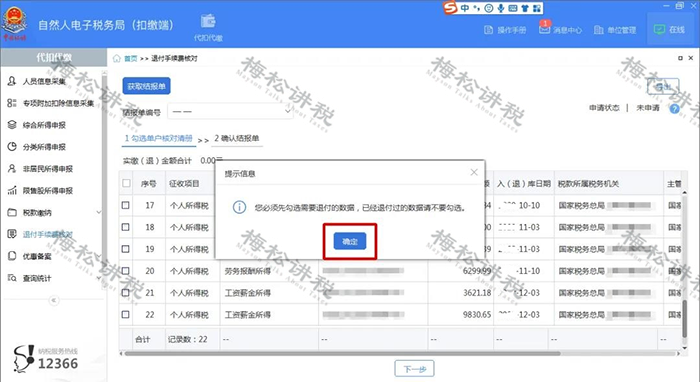This screenshot has width=700, height=382.
Task: Restore the inner page with the square icon
Action: [x=680, y=58]
